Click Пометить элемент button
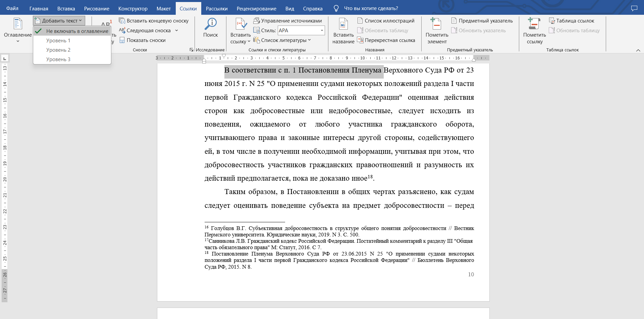Screen dimensions: 644x319 coord(437,31)
